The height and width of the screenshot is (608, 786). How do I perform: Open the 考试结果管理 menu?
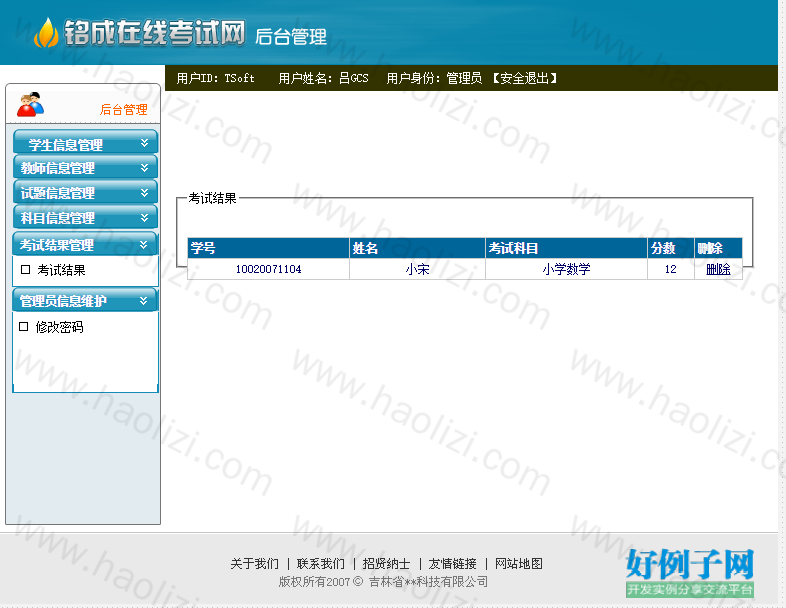(85, 244)
